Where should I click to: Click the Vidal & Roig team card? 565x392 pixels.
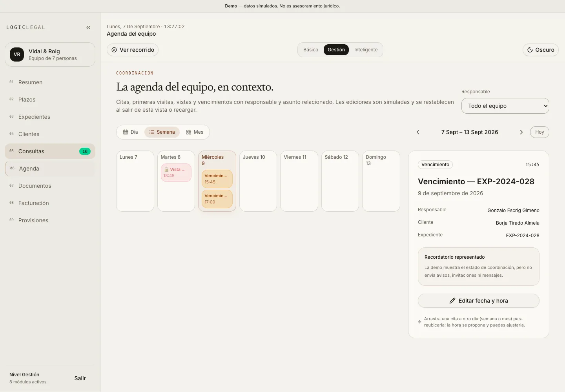click(x=50, y=54)
